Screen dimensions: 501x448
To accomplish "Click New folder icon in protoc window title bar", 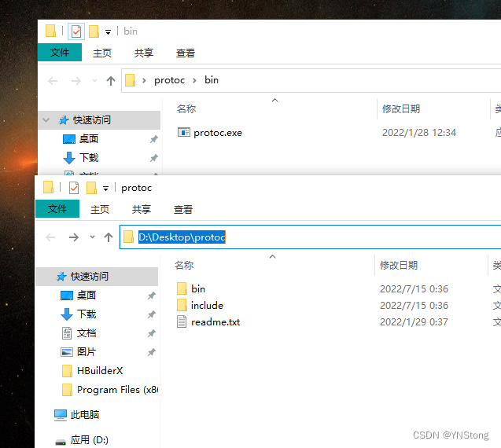I will (91, 188).
